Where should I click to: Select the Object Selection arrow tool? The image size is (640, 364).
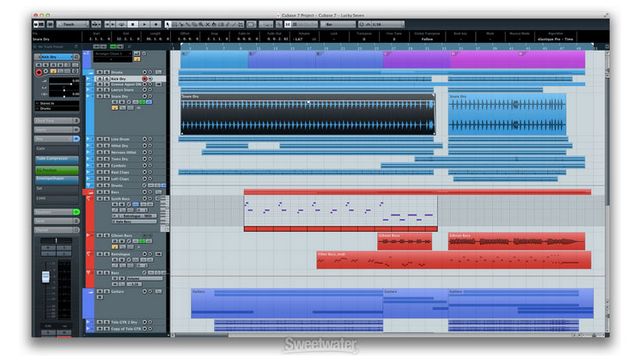coord(168,25)
